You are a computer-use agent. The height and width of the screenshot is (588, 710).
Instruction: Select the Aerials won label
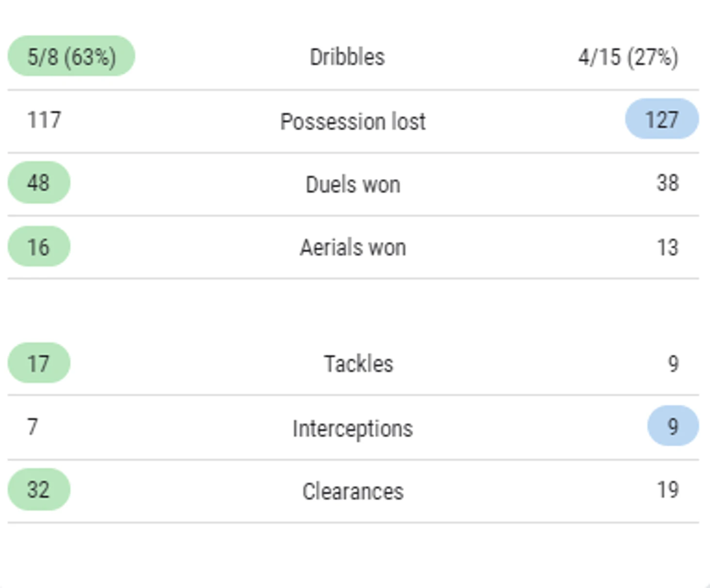point(353,247)
